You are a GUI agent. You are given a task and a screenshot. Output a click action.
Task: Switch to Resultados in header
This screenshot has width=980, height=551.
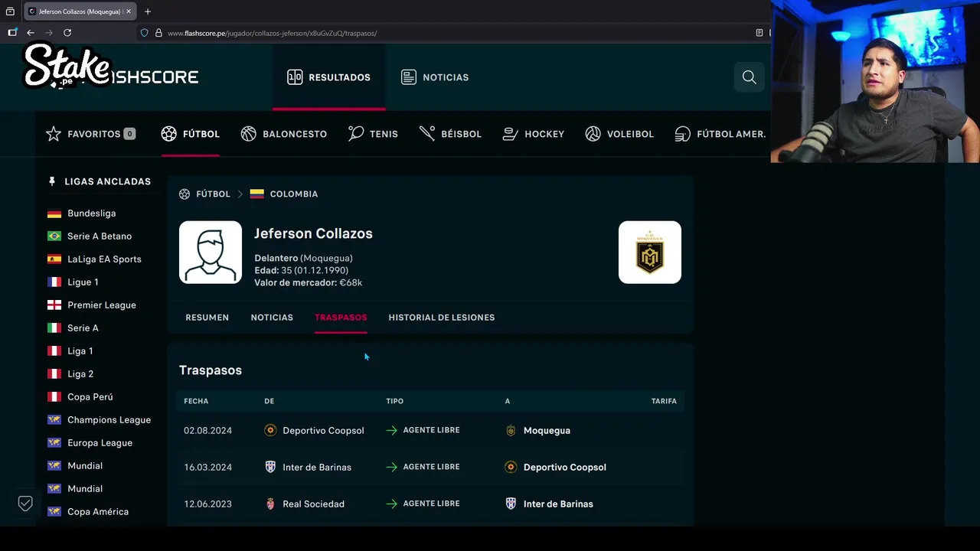coord(328,77)
